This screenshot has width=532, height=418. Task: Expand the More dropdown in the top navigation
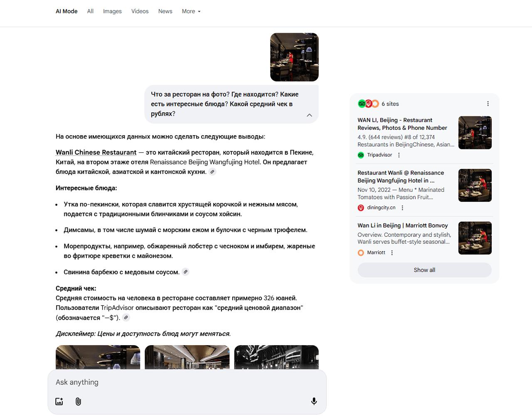191,11
